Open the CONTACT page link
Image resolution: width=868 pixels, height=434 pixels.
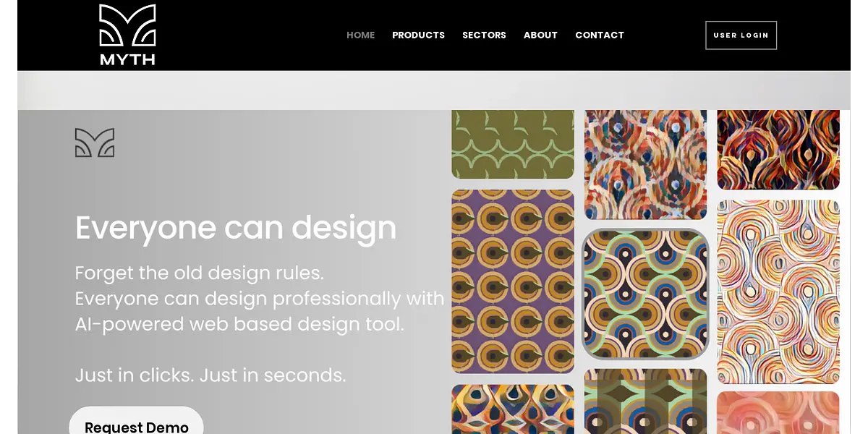tap(599, 35)
